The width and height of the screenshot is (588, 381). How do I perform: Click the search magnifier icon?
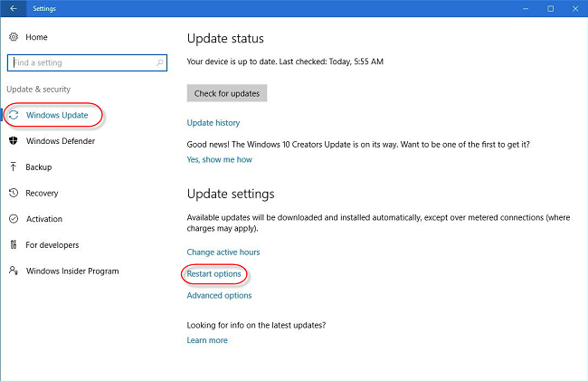click(x=160, y=62)
